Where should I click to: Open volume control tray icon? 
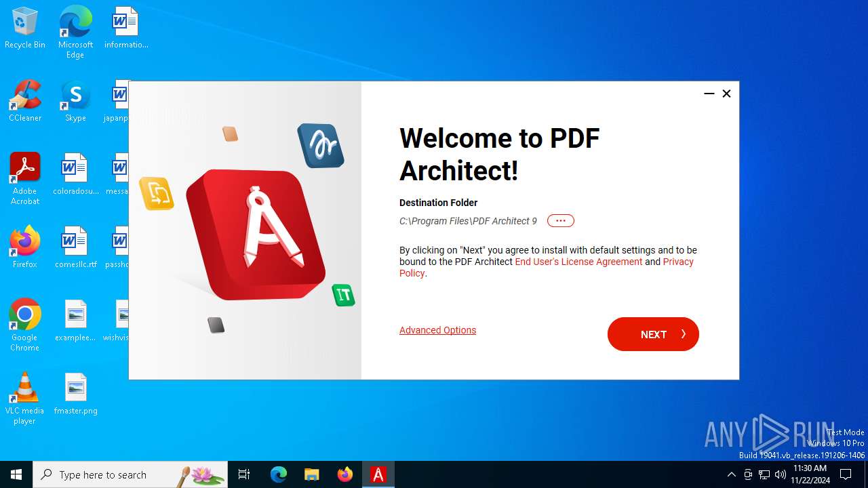click(781, 474)
